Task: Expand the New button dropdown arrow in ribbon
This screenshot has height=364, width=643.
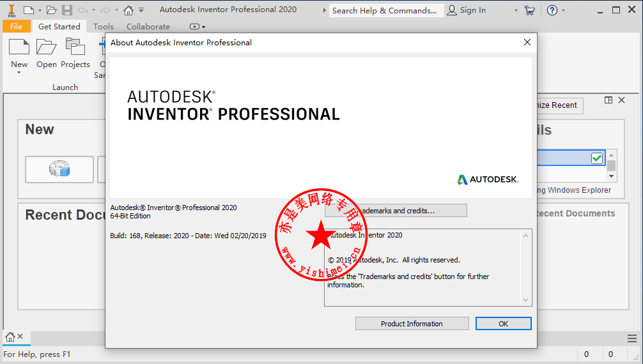Action: (x=19, y=73)
